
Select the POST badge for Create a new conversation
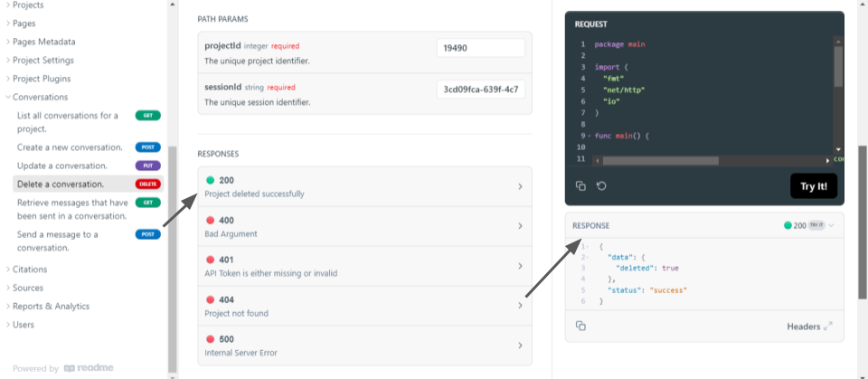tap(147, 147)
